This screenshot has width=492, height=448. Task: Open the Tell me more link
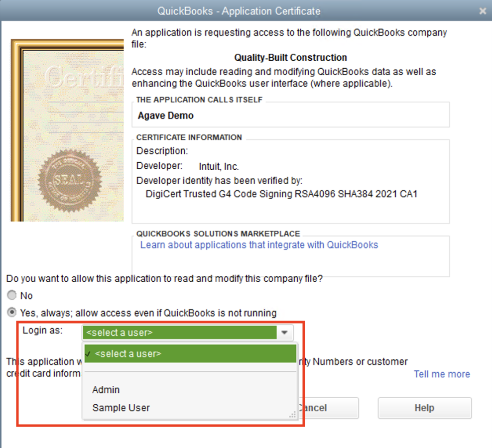tap(442, 374)
